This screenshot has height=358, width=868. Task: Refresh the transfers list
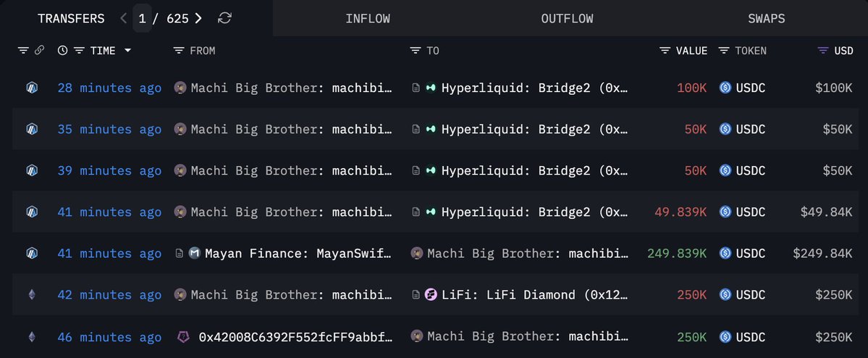point(225,18)
